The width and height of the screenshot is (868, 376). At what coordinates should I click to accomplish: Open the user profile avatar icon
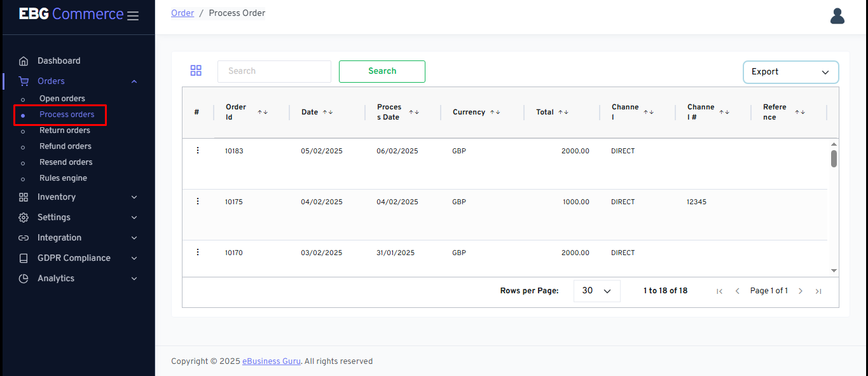(837, 16)
